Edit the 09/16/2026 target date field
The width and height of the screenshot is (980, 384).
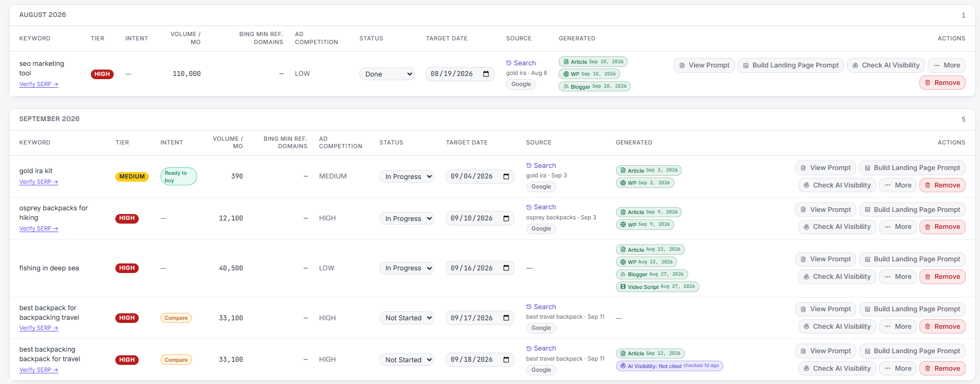[x=480, y=268]
